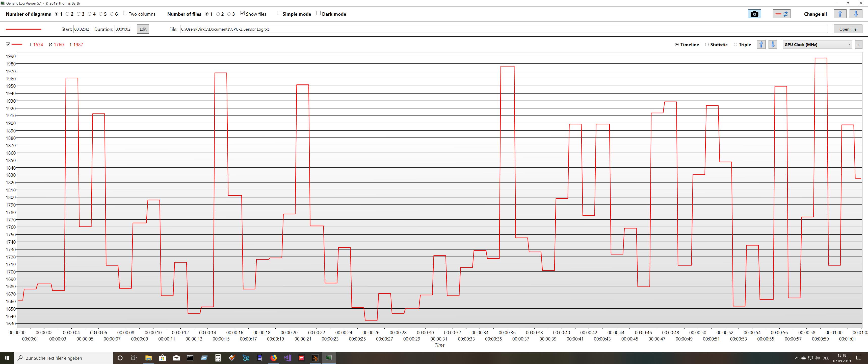The height and width of the screenshot is (364, 868).
Task: Toggle the Show files checkbox
Action: coord(242,13)
